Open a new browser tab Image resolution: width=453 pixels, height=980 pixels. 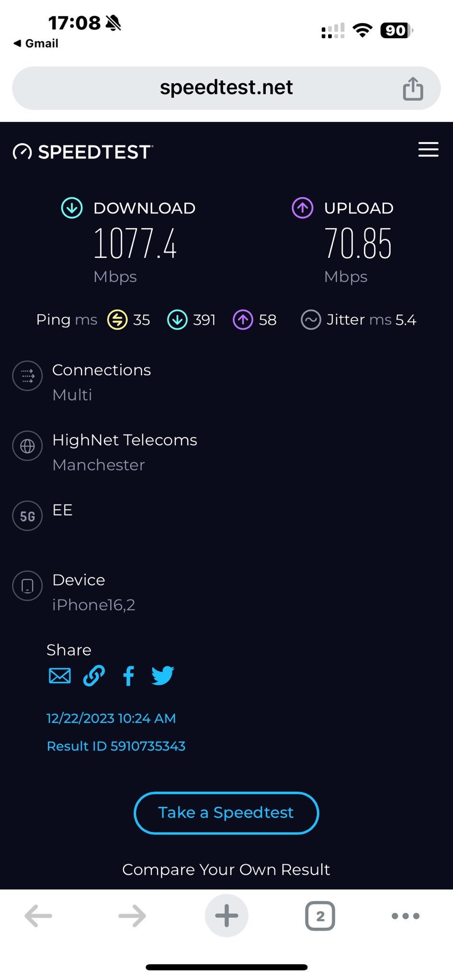pos(226,916)
